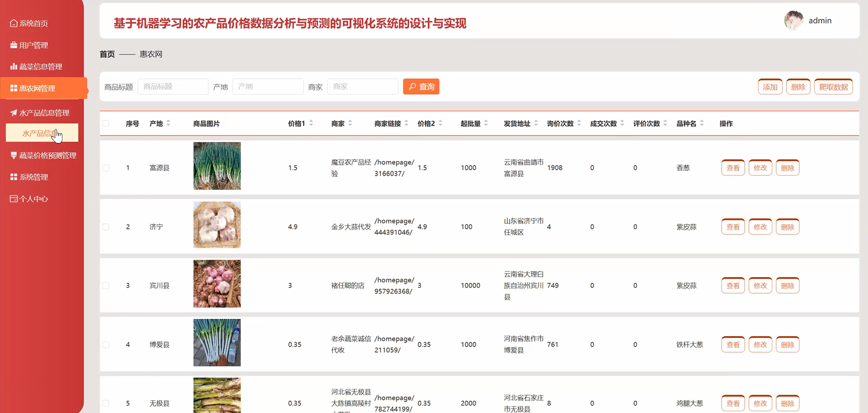Click the top toolbar 删除 button beside 添加
The height and width of the screenshot is (413, 868).
pyautogui.click(x=798, y=87)
